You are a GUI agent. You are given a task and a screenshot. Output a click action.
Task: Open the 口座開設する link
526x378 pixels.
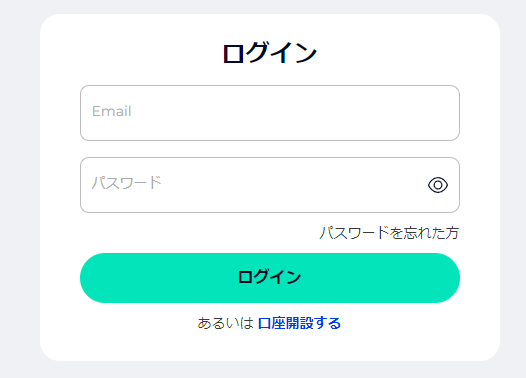299,323
